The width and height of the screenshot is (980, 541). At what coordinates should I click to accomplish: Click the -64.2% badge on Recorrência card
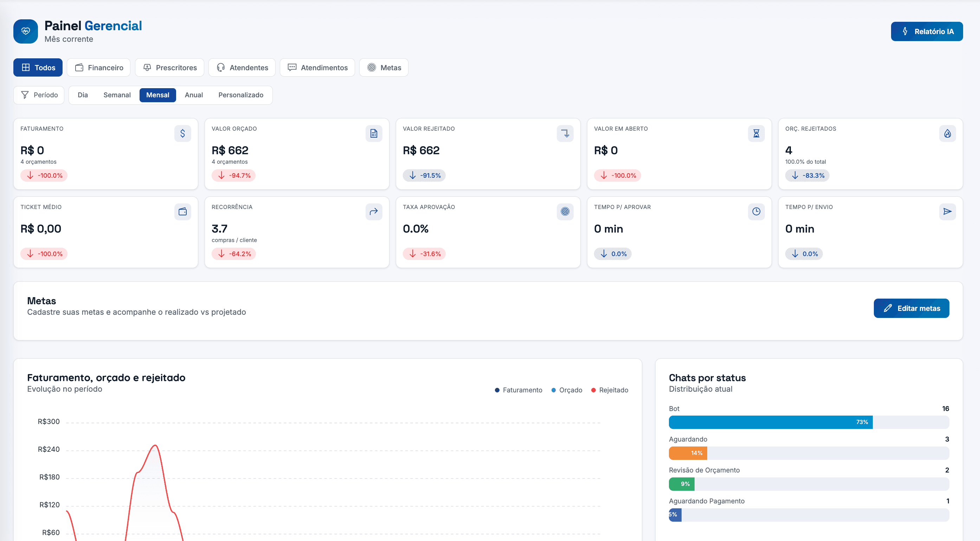coord(234,254)
